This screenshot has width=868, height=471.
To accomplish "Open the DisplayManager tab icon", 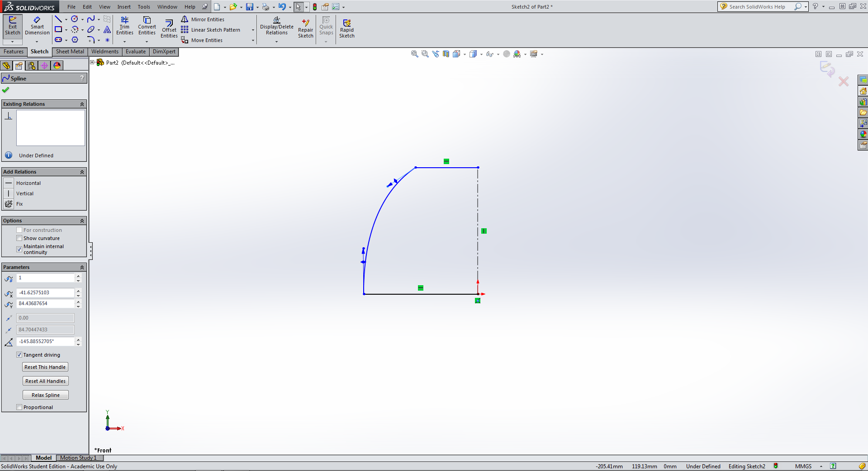I will click(57, 66).
